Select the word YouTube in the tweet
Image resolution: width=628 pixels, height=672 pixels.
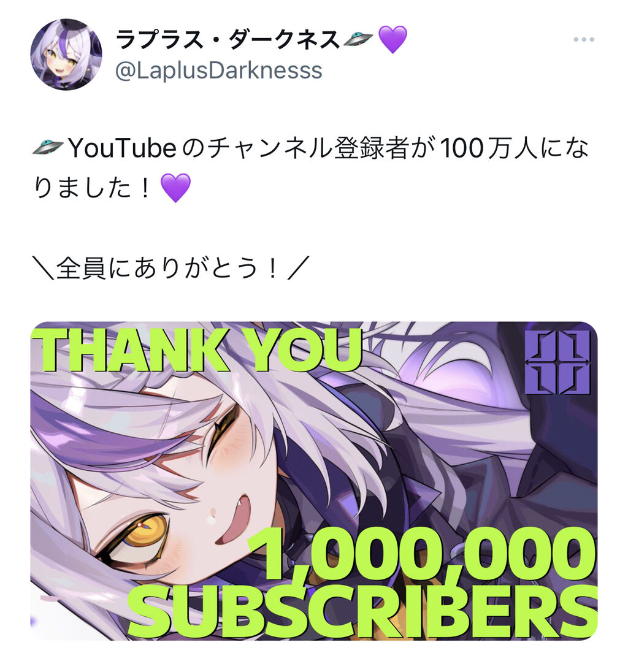[122, 148]
